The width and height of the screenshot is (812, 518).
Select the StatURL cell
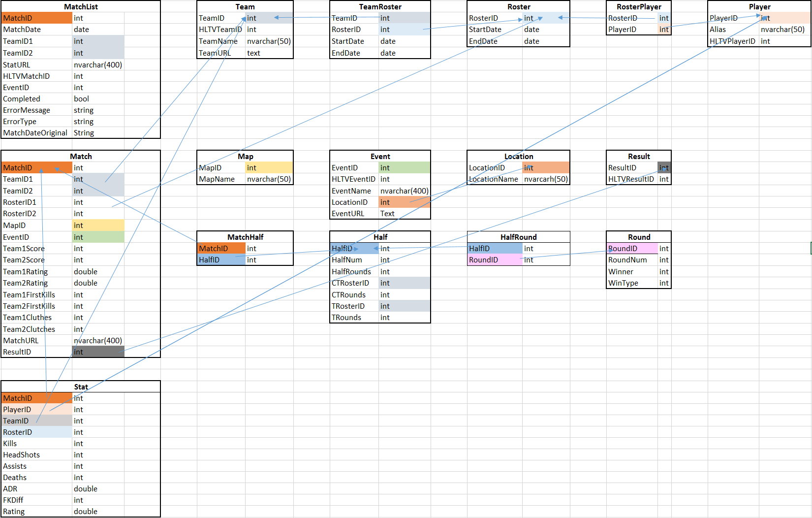[x=37, y=65]
